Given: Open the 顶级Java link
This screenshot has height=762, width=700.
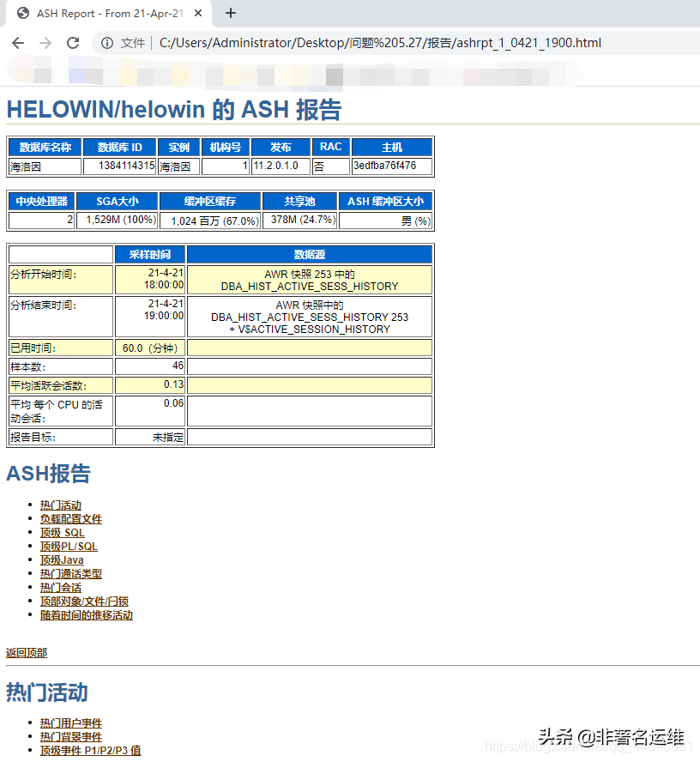Looking at the screenshot, I should click(61, 559).
